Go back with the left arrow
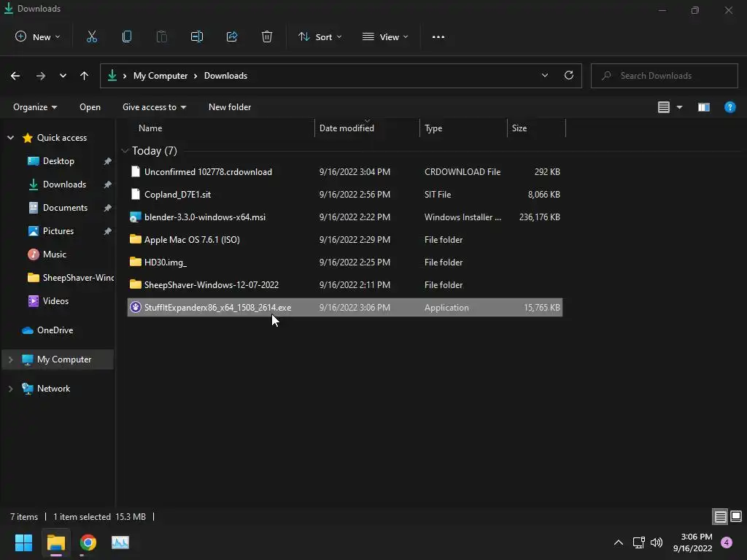This screenshot has width=747, height=560. (15, 76)
